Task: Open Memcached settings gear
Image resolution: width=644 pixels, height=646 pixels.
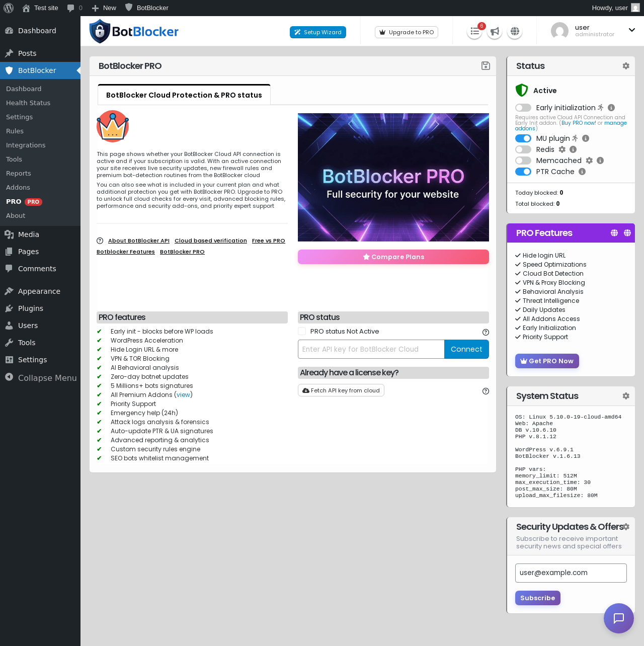Action: click(x=589, y=160)
